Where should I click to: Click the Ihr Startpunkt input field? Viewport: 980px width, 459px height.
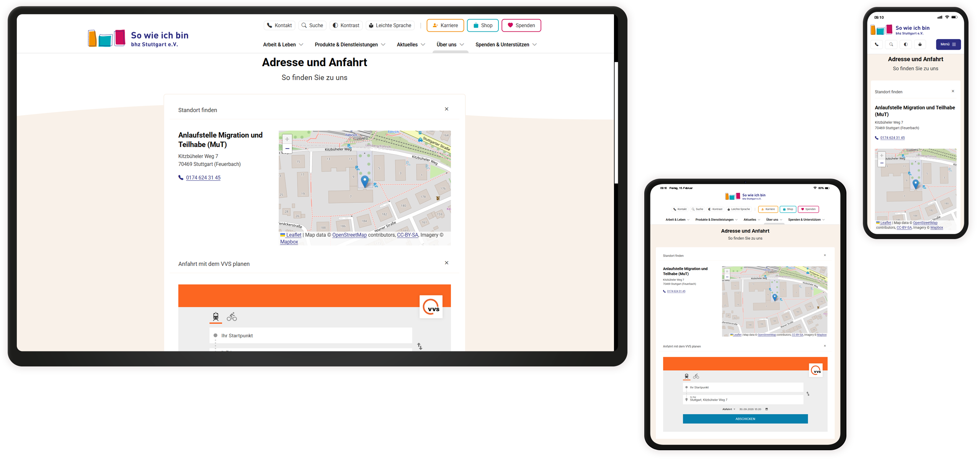pos(310,335)
